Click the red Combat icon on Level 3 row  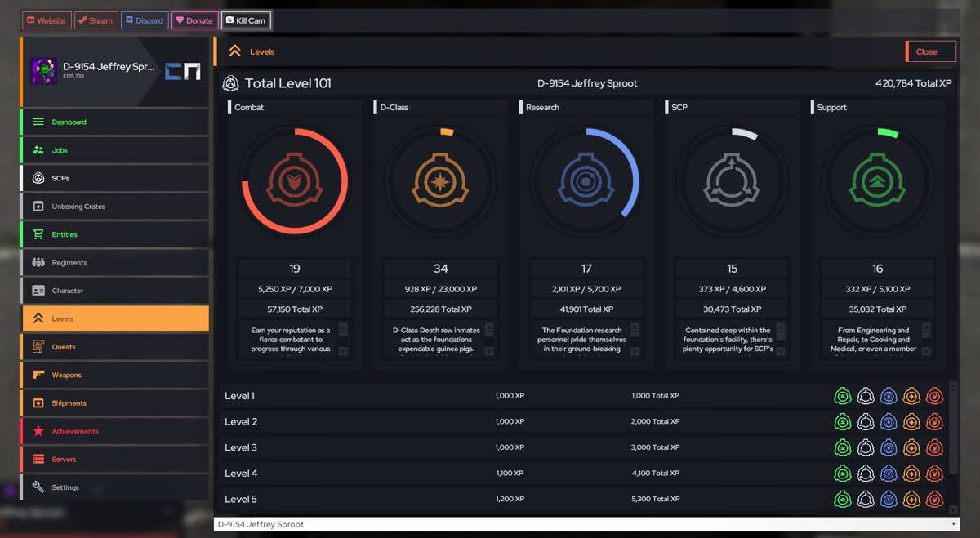pos(935,447)
